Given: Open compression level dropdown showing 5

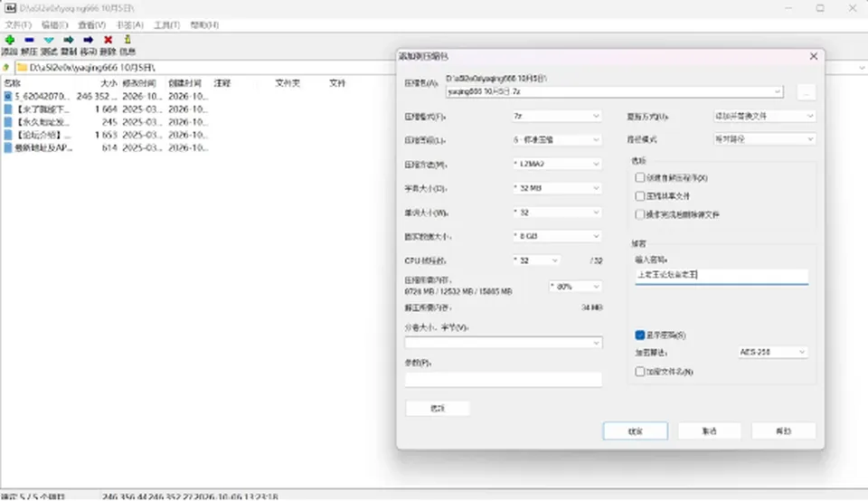Looking at the screenshot, I should tap(556, 140).
